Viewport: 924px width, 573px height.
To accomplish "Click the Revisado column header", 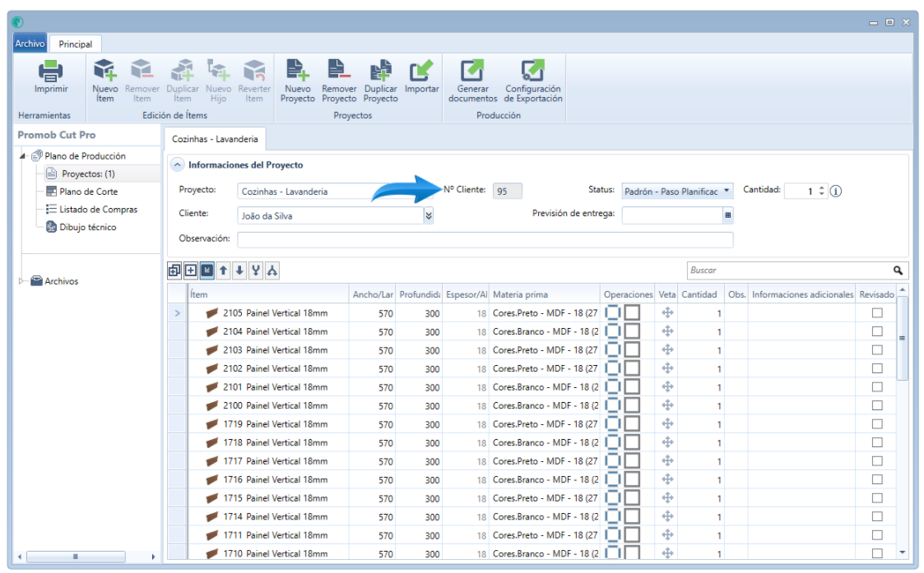I will pyautogui.click(x=876, y=293).
